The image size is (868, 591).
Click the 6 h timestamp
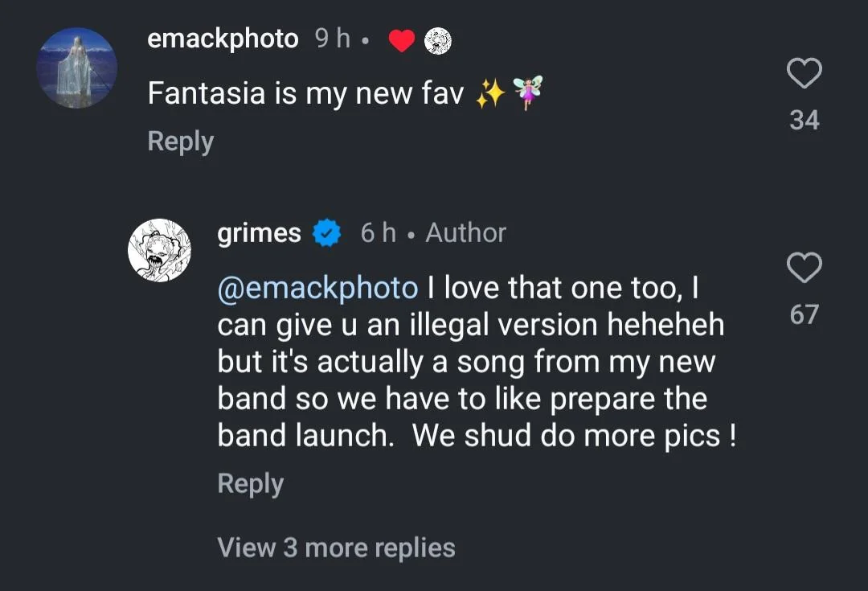(378, 233)
